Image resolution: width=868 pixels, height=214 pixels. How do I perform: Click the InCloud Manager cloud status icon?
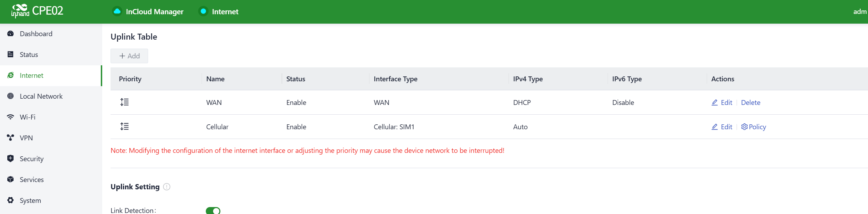pyautogui.click(x=117, y=11)
